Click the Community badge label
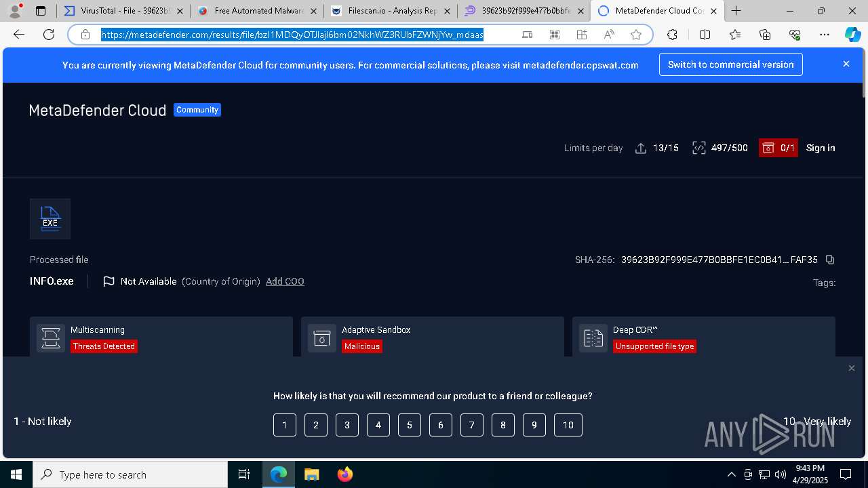Image resolution: width=868 pixels, height=488 pixels. pyautogui.click(x=197, y=110)
